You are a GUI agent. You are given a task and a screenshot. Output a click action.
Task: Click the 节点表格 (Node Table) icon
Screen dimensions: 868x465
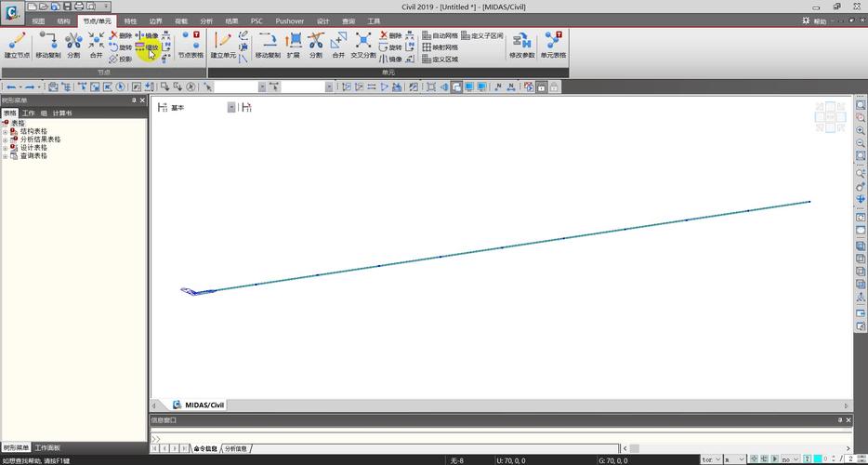[191, 45]
